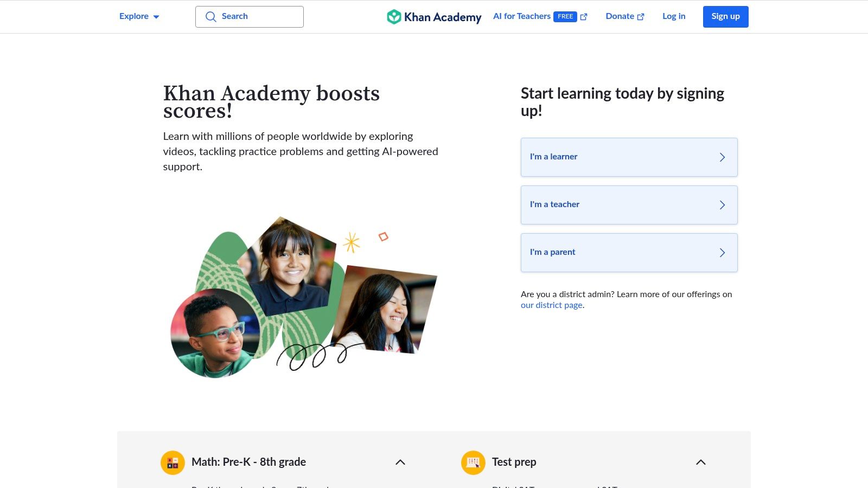
Task: Open the our district page link
Action: (552, 305)
